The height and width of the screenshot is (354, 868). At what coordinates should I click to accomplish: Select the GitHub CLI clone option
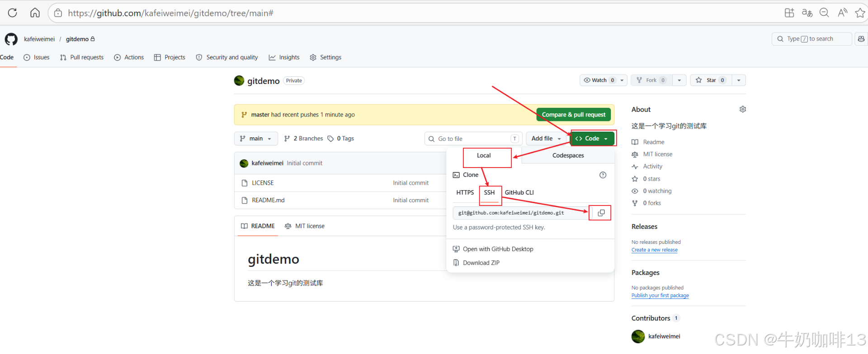click(x=519, y=192)
